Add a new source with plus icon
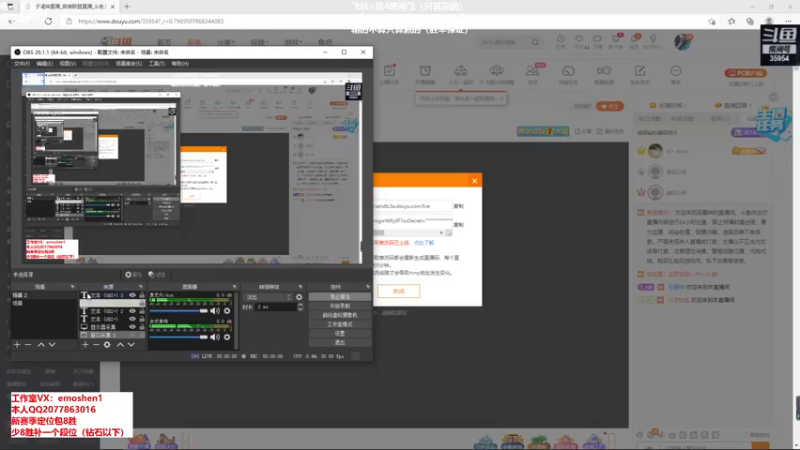Image resolution: width=800 pixels, height=450 pixels. pos(85,345)
